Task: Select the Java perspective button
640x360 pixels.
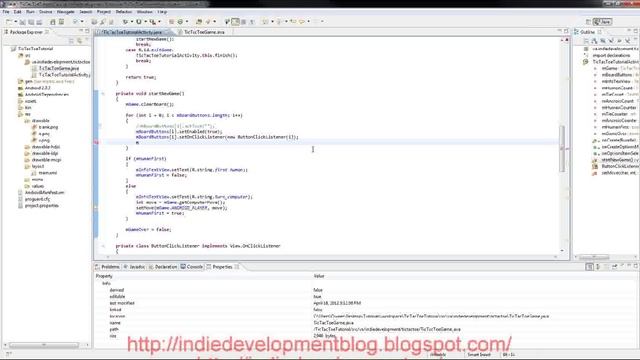Action: tap(602, 22)
